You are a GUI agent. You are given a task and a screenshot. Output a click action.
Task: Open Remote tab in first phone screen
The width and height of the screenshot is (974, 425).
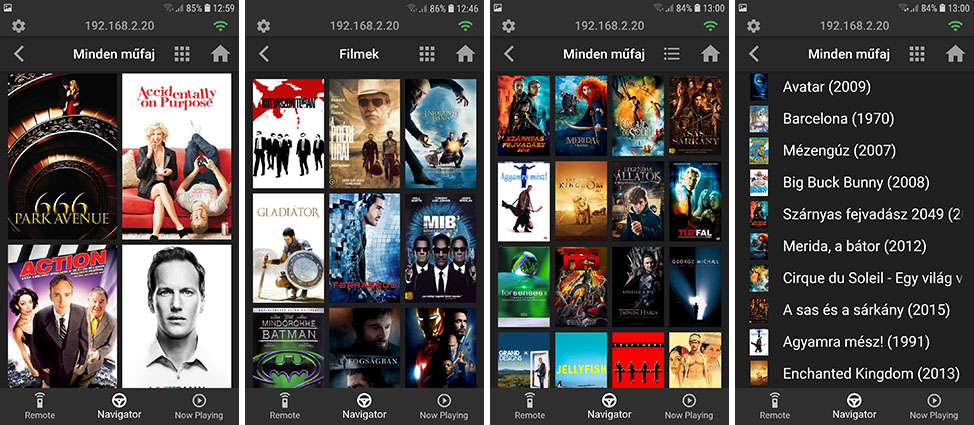[40, 406]
